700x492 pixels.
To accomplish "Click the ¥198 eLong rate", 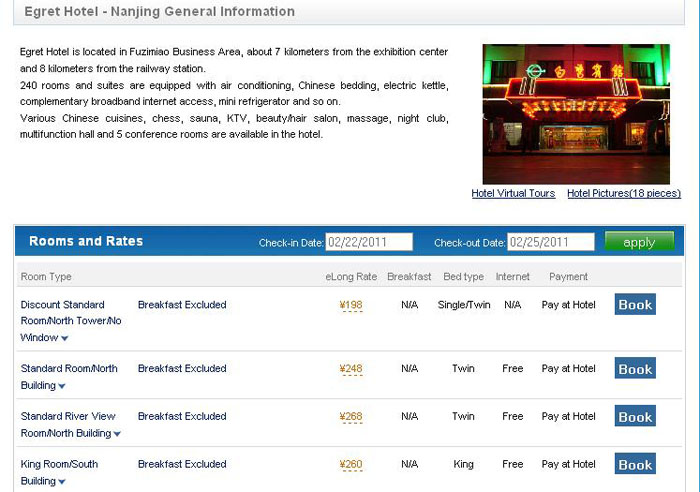I will [351, 305].
